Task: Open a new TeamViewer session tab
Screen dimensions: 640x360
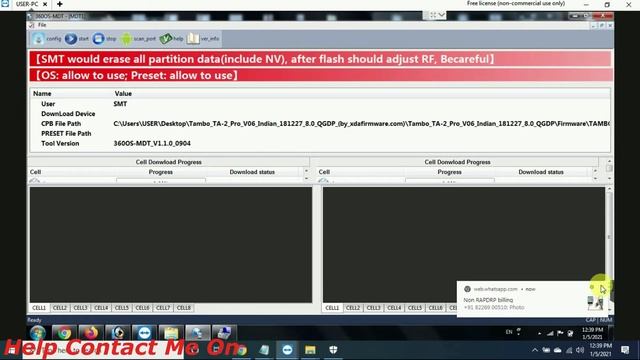Action: click(x=60, y=4)
